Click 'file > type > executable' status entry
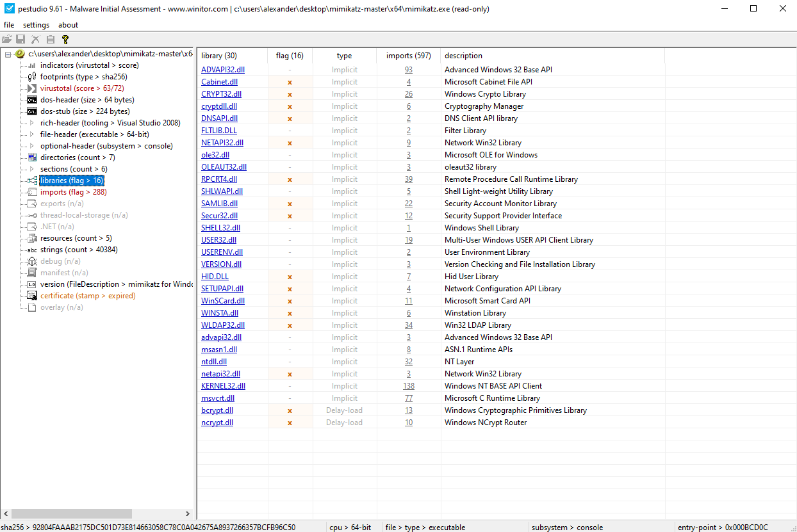This screenshot has width=797, height=532. click(x=425, y=528)
